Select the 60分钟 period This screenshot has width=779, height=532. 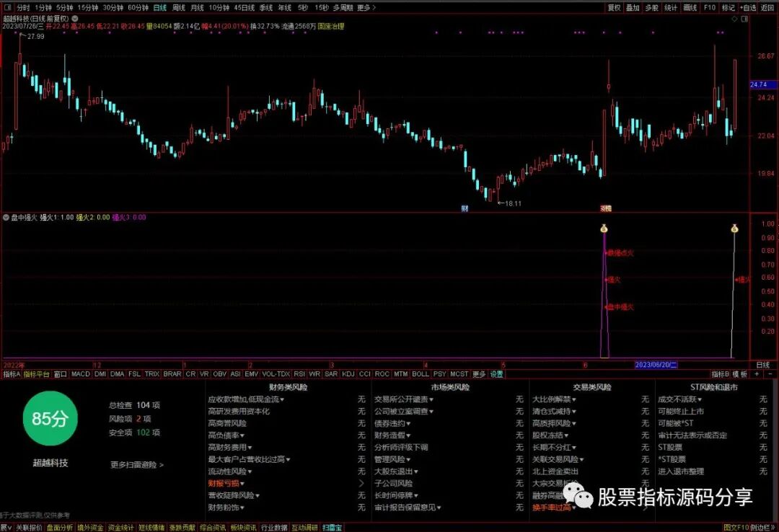click(138, 7)
